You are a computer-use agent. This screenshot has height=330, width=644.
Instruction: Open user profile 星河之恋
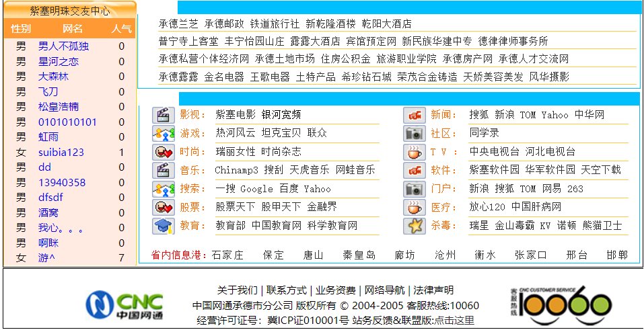(x=59, y=62)
